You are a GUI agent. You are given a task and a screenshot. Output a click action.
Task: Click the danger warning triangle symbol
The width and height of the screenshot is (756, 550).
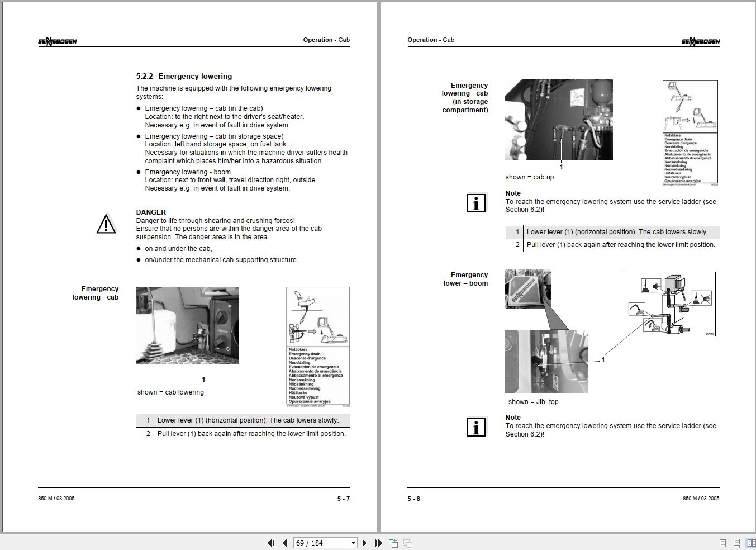106,224
